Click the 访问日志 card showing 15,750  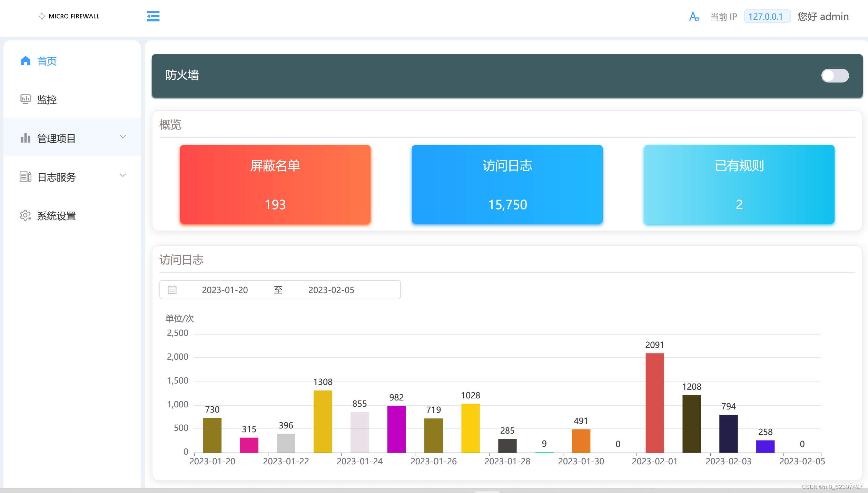click(507, 185)
